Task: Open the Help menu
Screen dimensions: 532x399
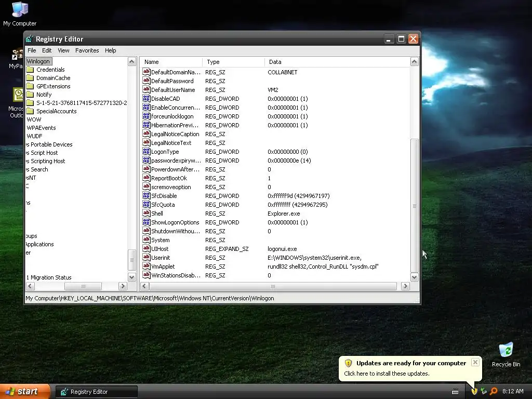Action: point(110,50)
